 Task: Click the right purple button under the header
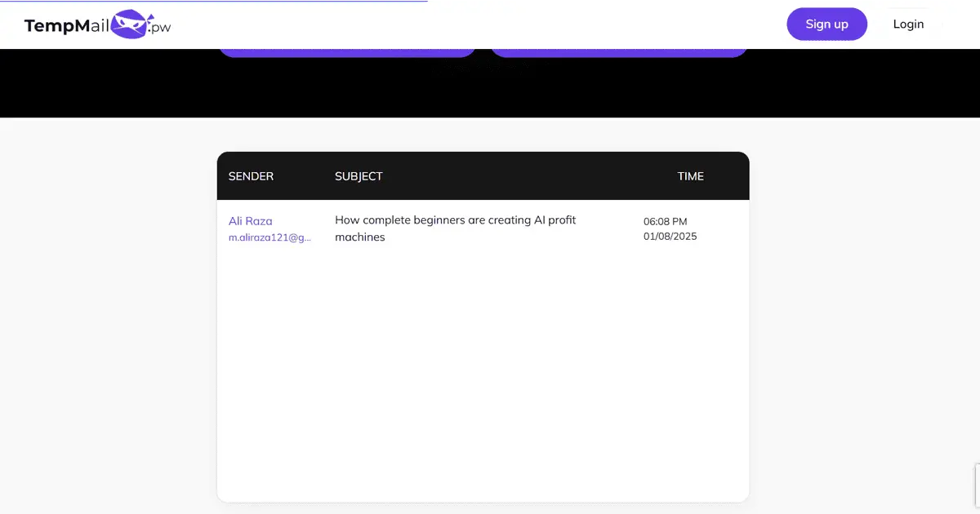619,52
